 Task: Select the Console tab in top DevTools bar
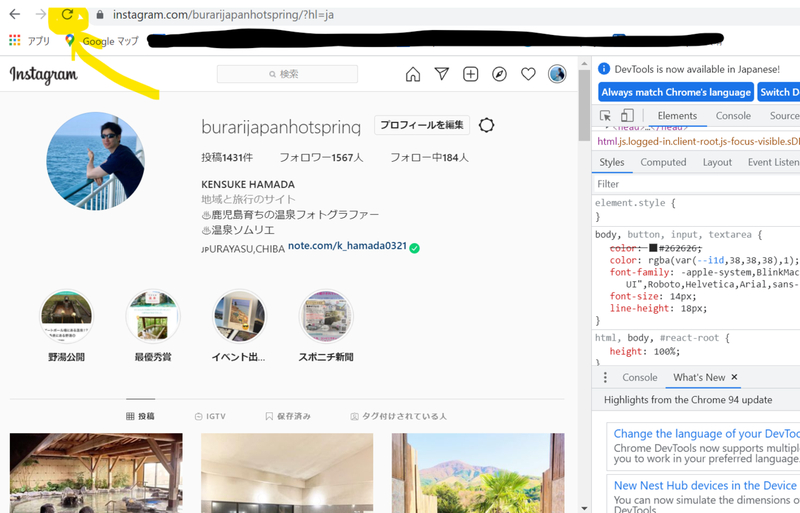click(x=733, y=116)
